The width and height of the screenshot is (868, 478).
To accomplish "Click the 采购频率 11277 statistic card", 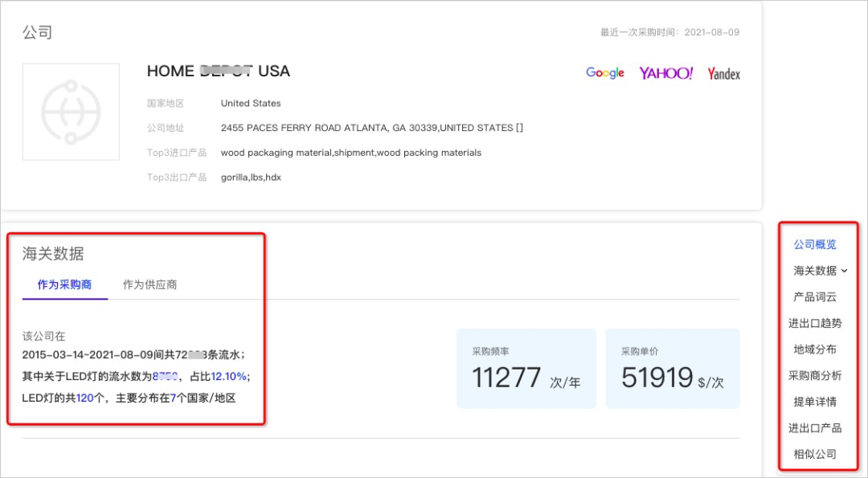I will 526,371.
